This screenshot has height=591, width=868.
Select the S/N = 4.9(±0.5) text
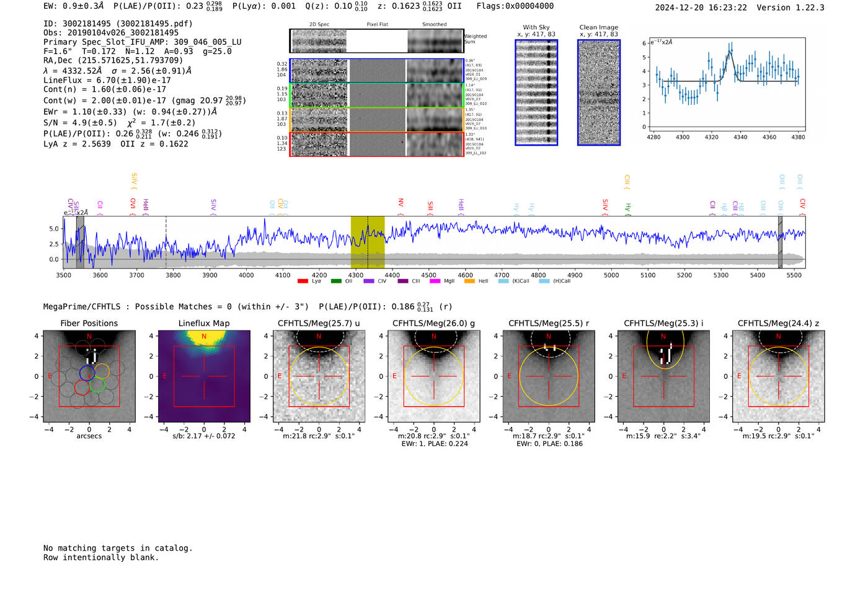click(80, 123)
